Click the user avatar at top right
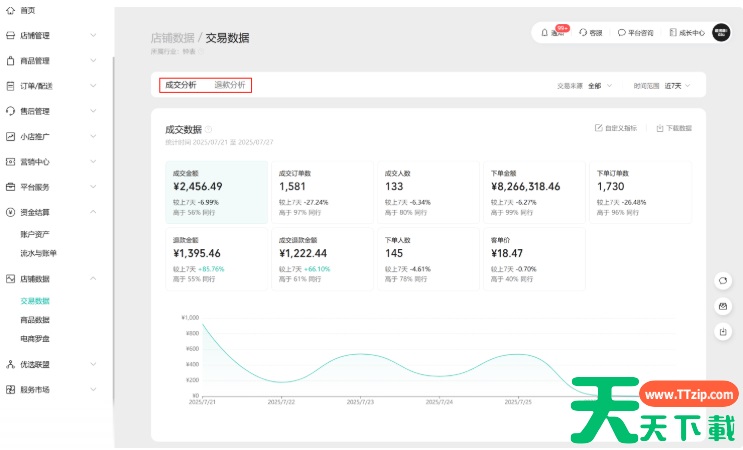This screenshot has height=450, width=743. point(720,32)
